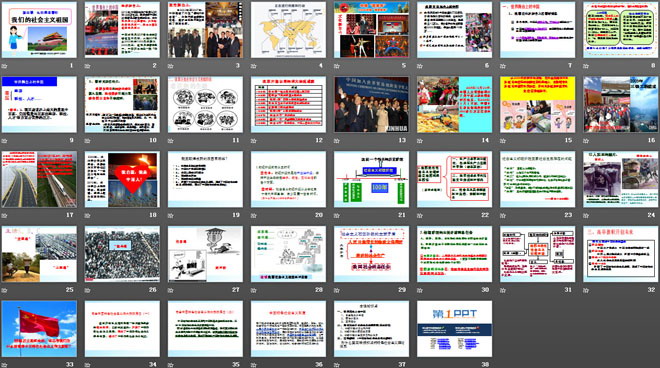Click the animation star icon below slide 14
660x368 pixels.
coord(420,141)
